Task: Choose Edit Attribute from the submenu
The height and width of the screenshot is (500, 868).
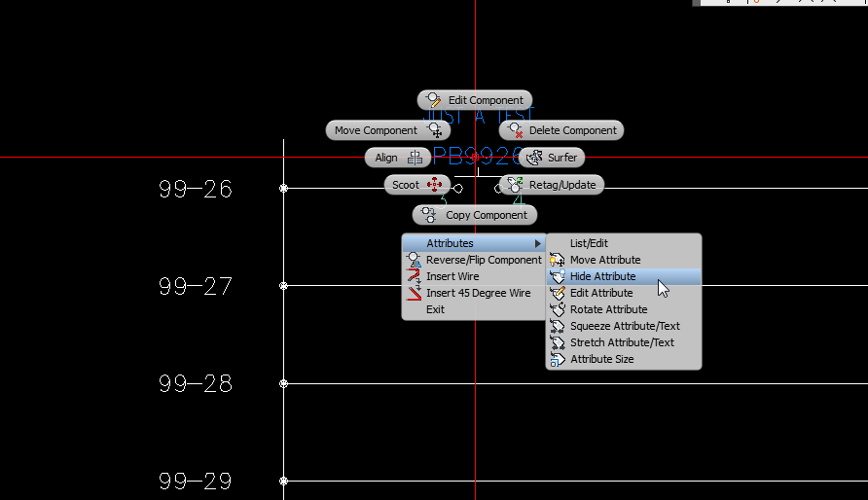Action: click(624, 293)
